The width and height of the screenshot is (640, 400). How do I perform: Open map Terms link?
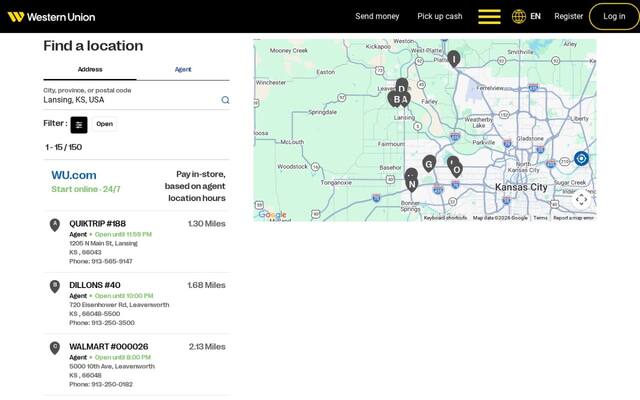pyautogui.click(x=540, y=218)
